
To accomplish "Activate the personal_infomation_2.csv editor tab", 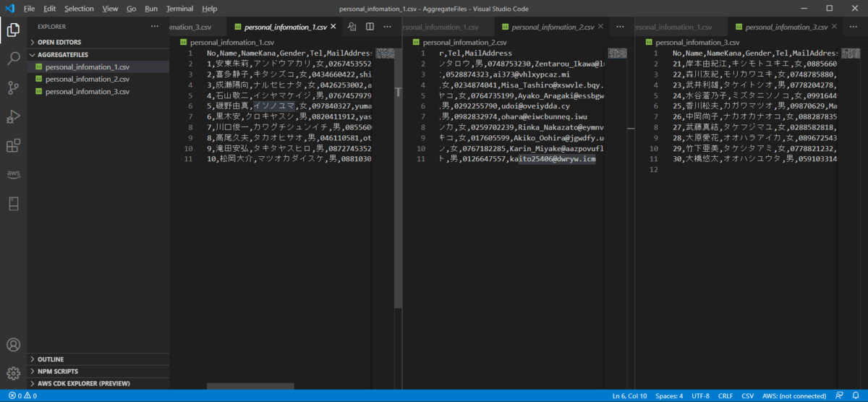I will tap(551, 27).
